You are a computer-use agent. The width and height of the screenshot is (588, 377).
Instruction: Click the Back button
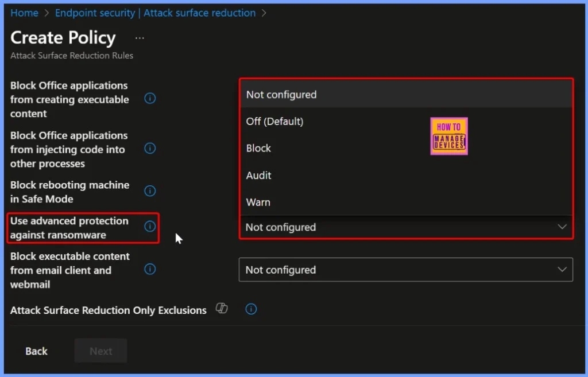click(36, 351)
